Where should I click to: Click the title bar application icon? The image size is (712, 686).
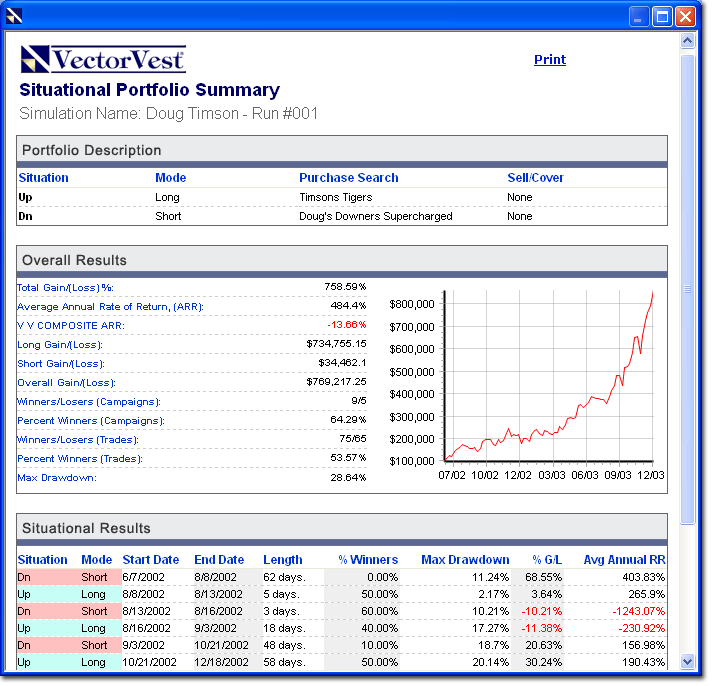click(14, 16)
